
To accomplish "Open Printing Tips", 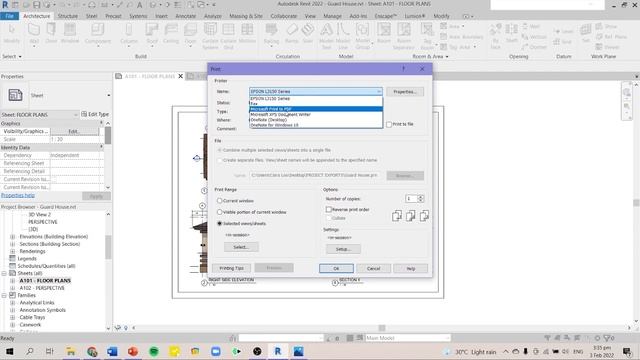I will click(231, 268).
